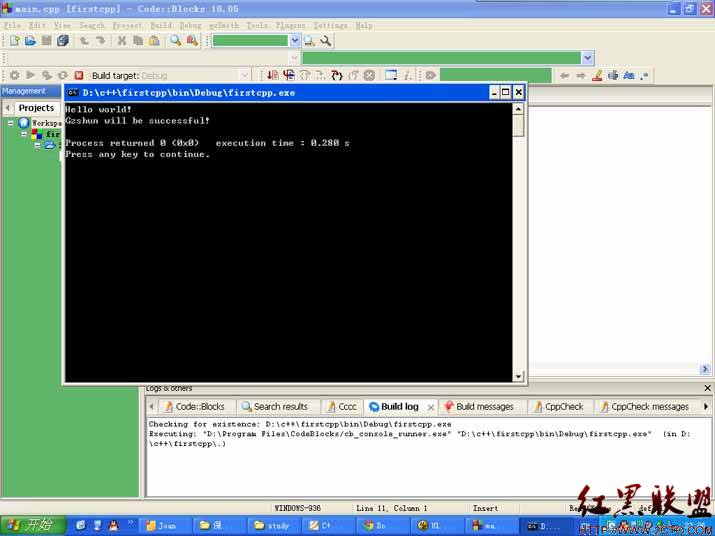Image resolution: width=715 pixels, height=536 pixels.
Task: Open the File menu
Action: 12,26
